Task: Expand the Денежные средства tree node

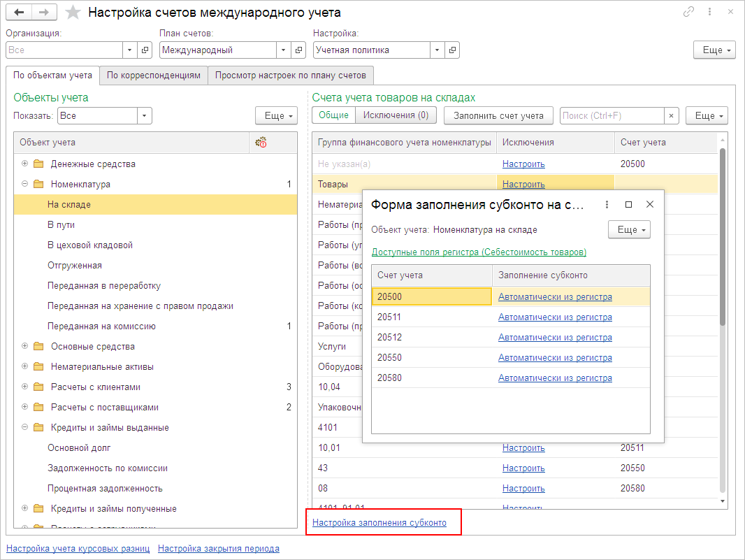Action: [x=25, y=164]
